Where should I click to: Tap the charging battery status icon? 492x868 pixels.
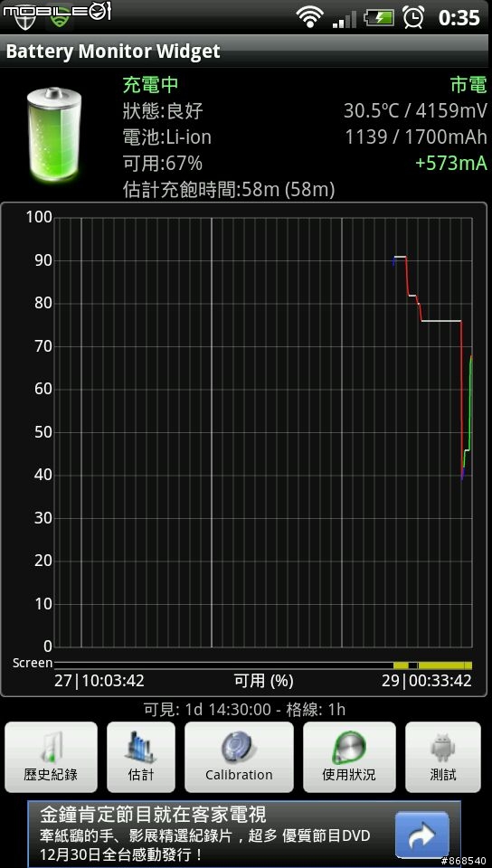click(x=379, y=18)
